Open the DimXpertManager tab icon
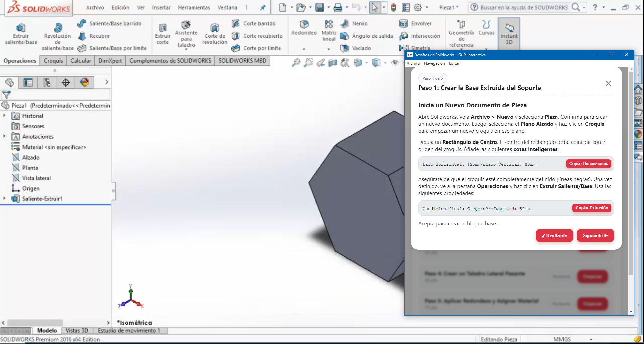This screenshot has width=644, height=344. (x=66, y=82)
